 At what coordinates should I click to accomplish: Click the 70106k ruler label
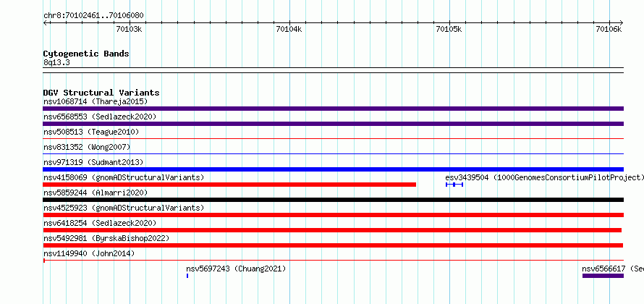point(609,29)
